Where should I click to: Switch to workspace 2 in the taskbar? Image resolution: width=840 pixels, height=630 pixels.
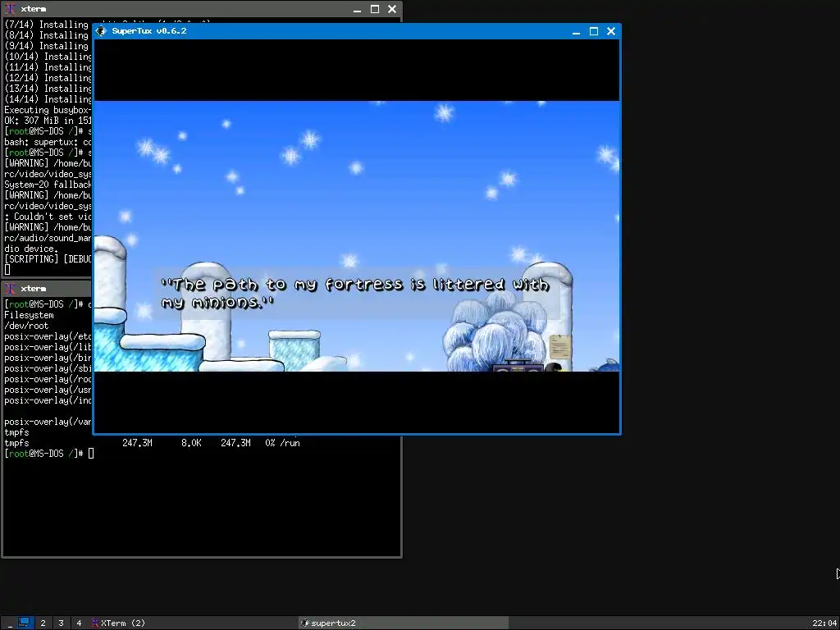click(x=43, y=623)
